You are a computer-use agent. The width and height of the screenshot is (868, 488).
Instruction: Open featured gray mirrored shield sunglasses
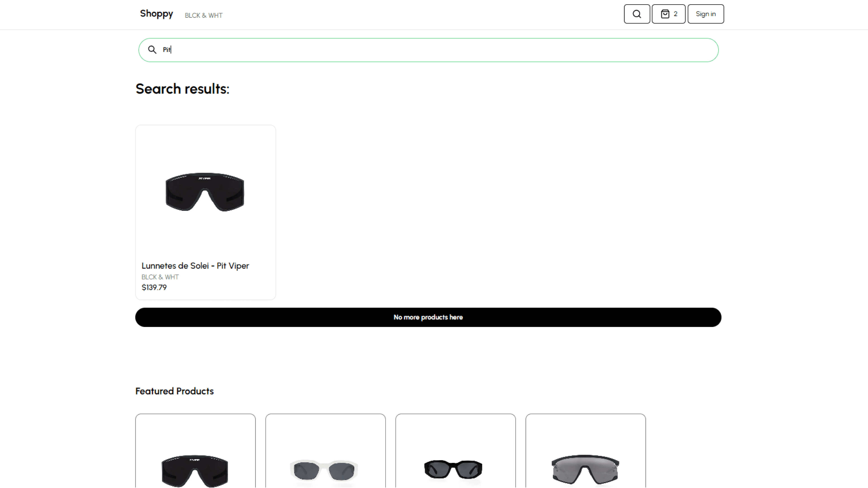click(x=586, y=451)
